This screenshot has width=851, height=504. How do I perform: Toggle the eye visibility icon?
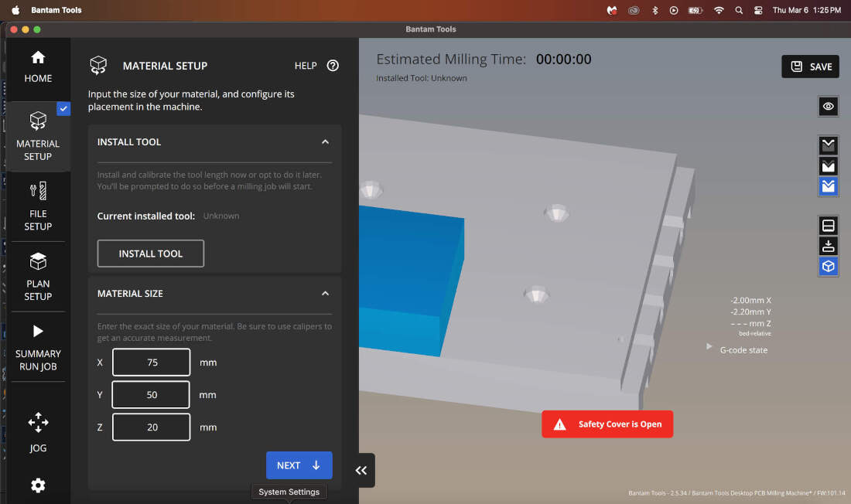point(829,107)
